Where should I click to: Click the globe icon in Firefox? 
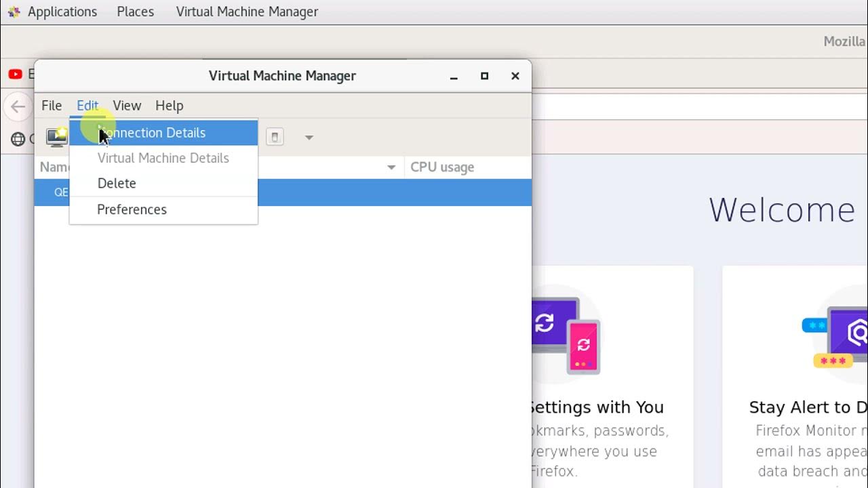tap(18, 139)
